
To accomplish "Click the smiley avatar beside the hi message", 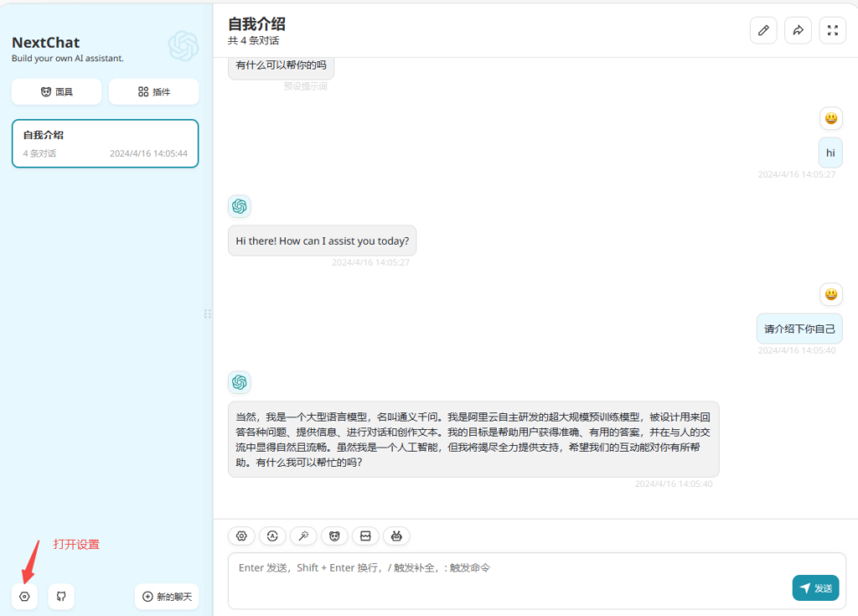I will click(x=830, y=118).
